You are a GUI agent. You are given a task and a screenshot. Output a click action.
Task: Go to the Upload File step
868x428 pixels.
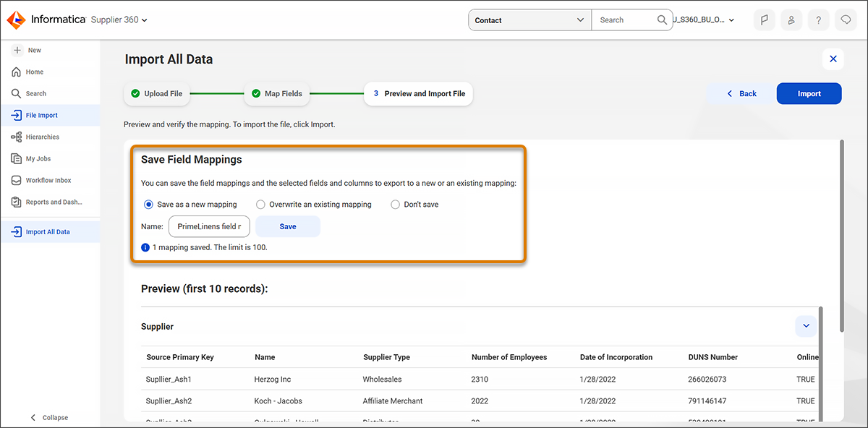(157, 93)
